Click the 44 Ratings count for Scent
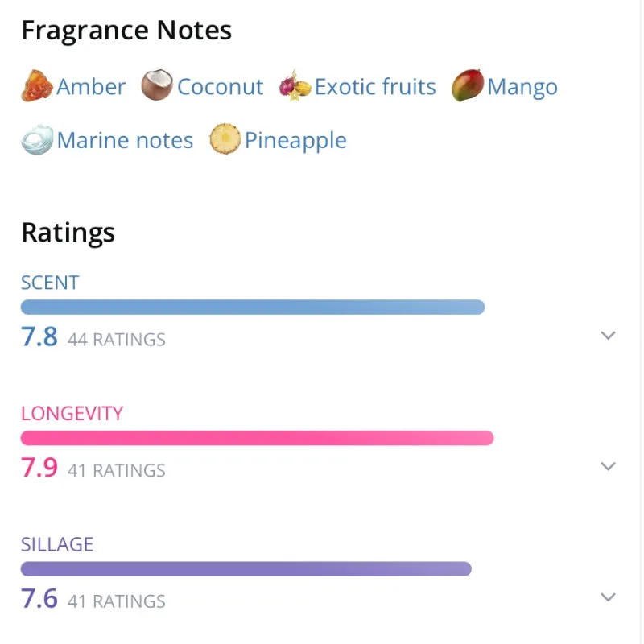The width and height of the screenshot is (644, 644). click(117, 340)
